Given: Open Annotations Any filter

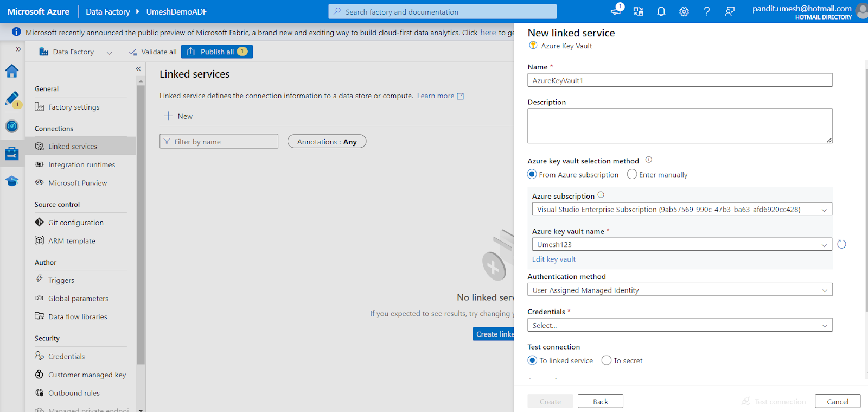Looking at the screenshot, I should coord(327,142).
